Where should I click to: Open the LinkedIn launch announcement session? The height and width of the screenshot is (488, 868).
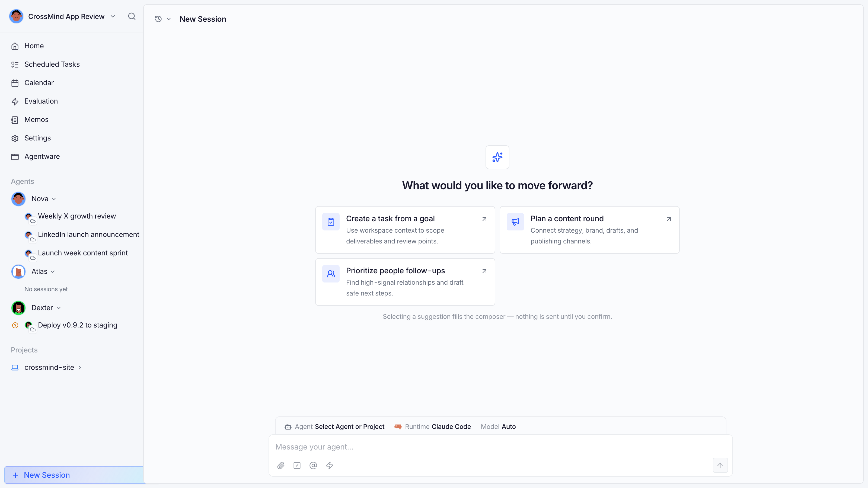[x=88, y=235]
